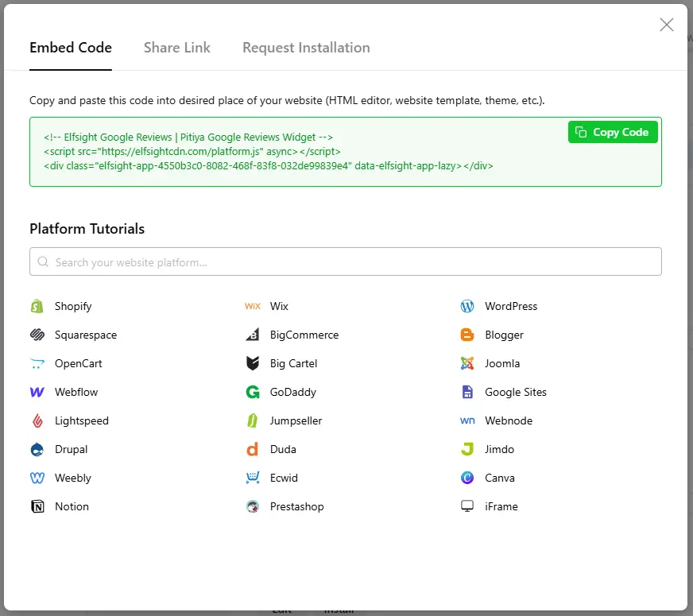Switch to the Share Link tab
Viewport: 693px width, 616px height.
tap(176, 48)
